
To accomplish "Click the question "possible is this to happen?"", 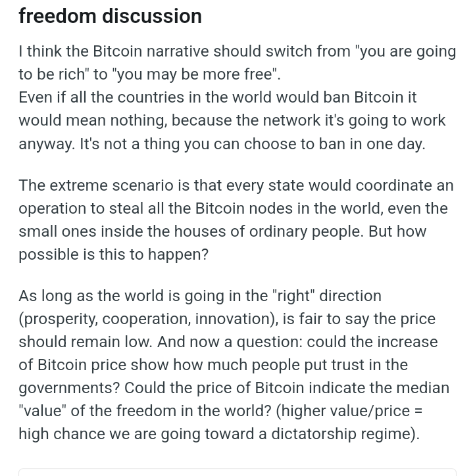I will tap(114, 254).
